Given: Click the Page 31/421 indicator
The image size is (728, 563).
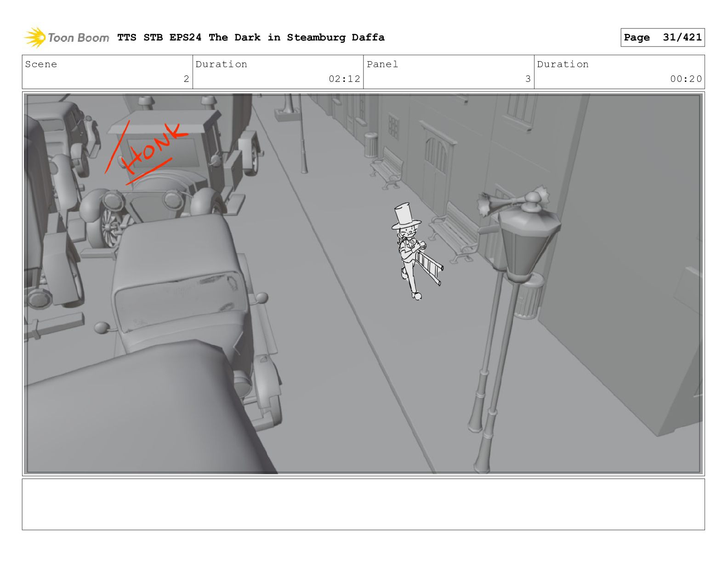Looking at the screenshot, I should [x=662, y=37].
